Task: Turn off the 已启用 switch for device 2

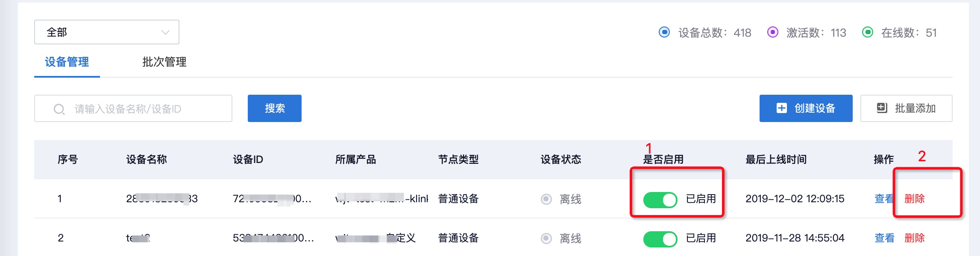Action: coord(660,239)
